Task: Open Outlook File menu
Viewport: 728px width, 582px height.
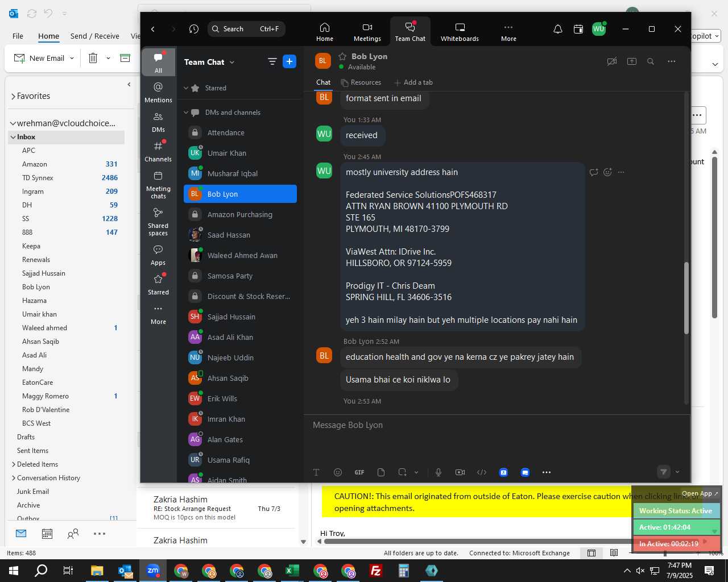Action: click(18, 36)
